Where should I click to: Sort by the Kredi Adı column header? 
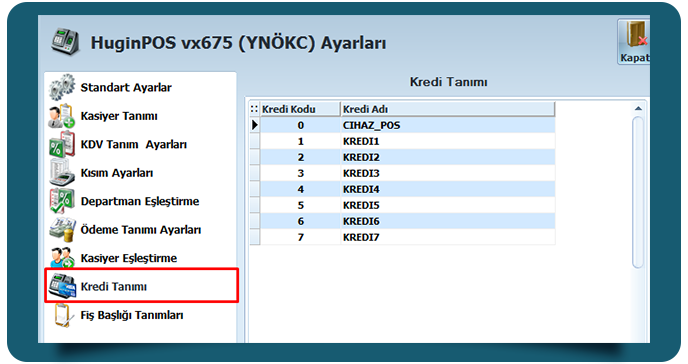pos(448,109)
